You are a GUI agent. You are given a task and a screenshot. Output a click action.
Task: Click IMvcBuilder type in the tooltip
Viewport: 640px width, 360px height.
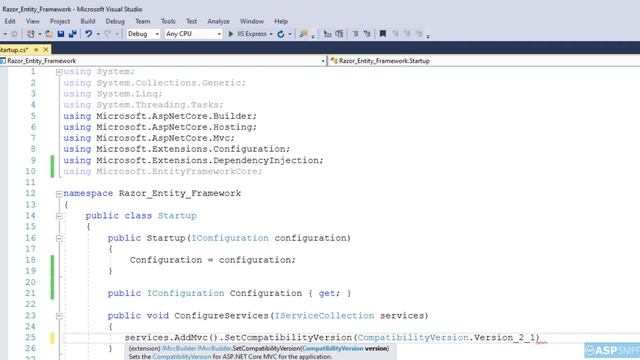click(x=179, y=349)
